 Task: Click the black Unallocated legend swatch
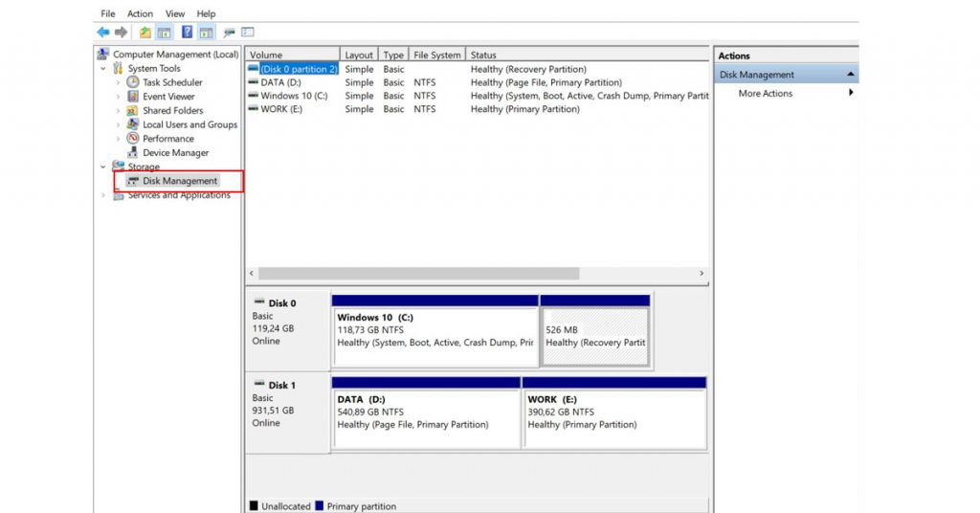(254, 505)
